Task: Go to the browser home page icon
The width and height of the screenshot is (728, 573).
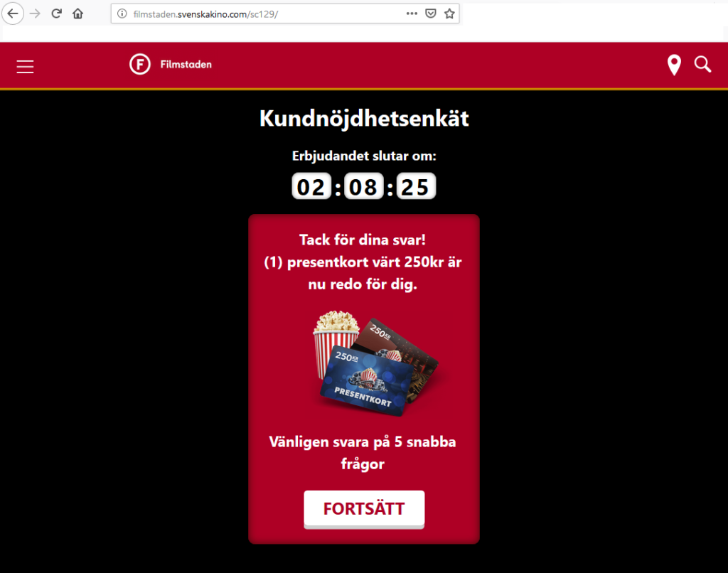Action: pos(78,14)
